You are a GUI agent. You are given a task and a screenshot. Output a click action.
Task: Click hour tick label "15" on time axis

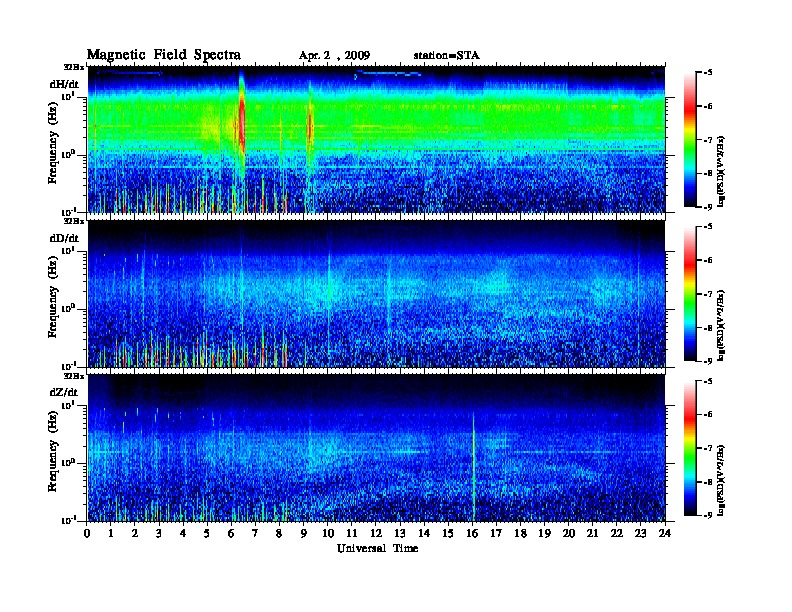point(448,533)
